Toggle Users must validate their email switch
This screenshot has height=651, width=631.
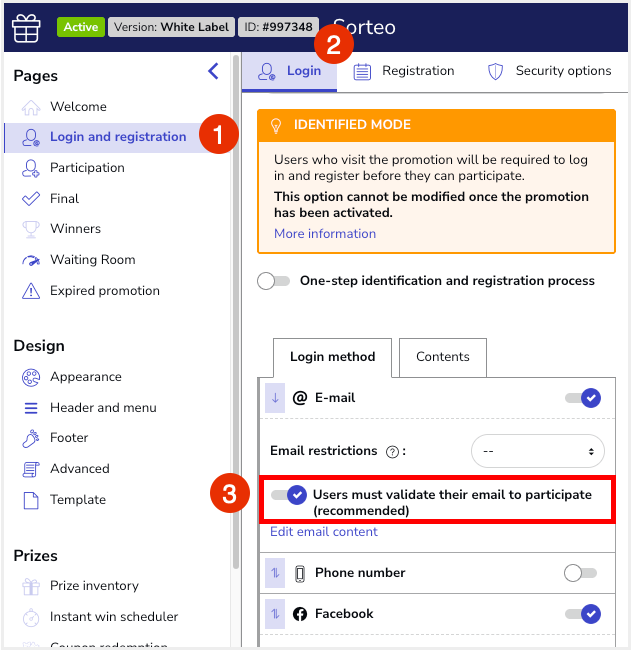289,495
